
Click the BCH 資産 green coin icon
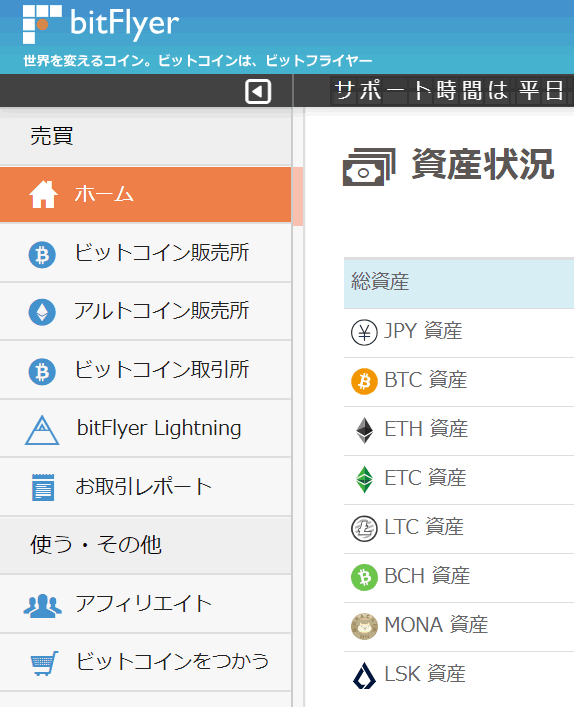pyautogui.click(x=364, y=578)
